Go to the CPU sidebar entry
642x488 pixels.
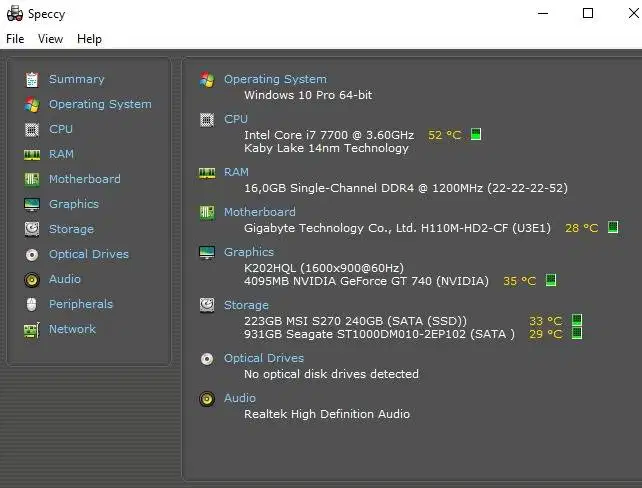tap(61, 129)
